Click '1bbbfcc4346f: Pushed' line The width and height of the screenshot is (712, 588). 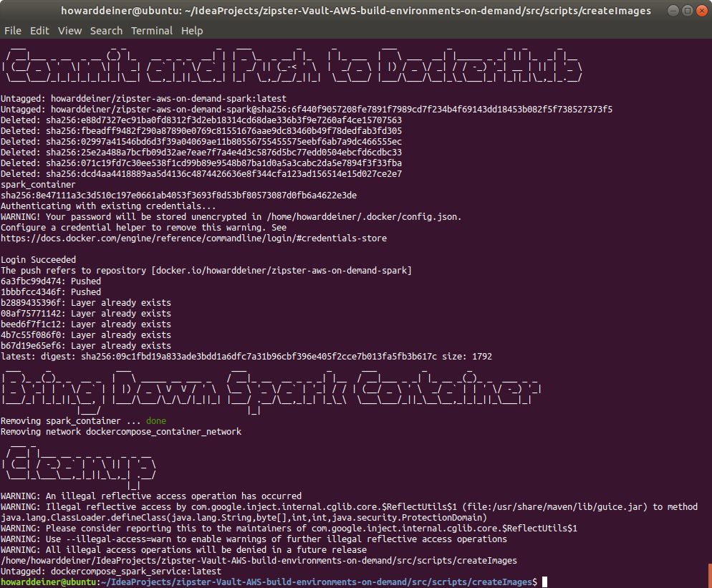(51, 292)
